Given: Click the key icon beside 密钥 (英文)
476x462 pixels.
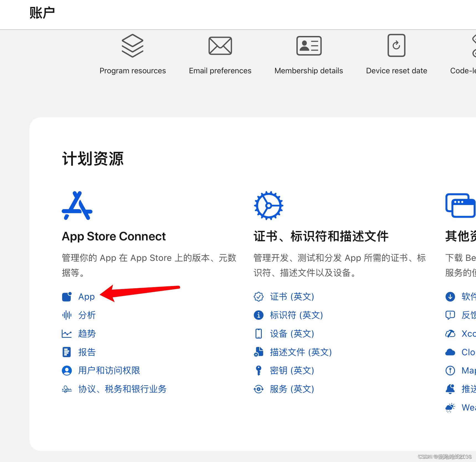Looking at the screenshot, I should (258, 370).
